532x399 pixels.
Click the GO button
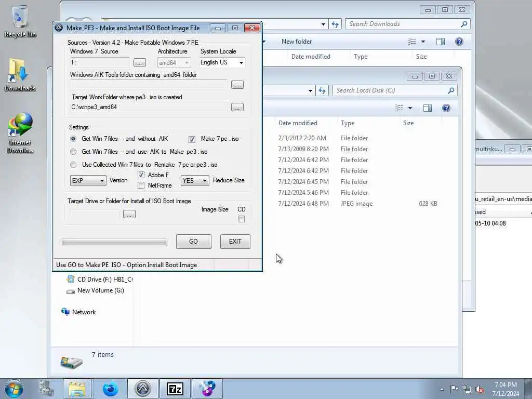pos(193,242)
